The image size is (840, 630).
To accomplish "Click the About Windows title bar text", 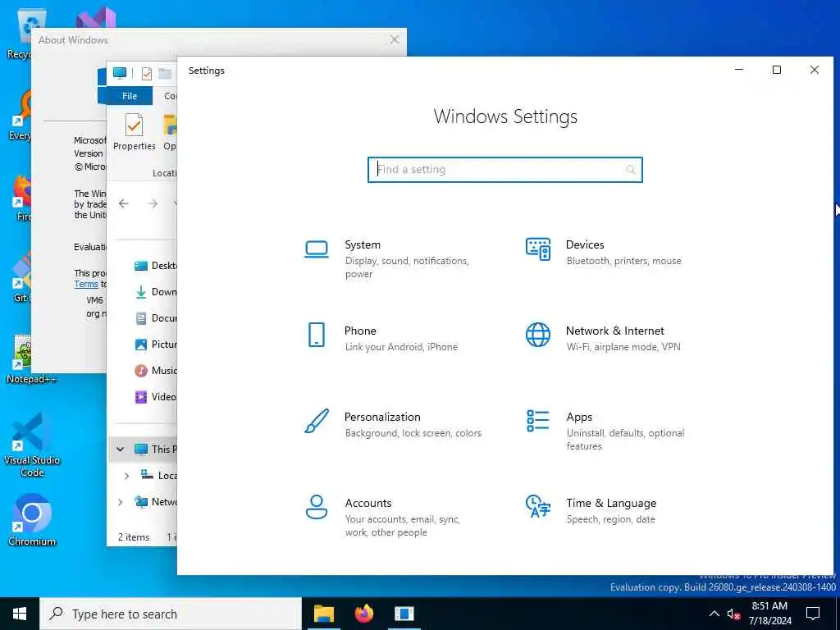I will (73, 40).
